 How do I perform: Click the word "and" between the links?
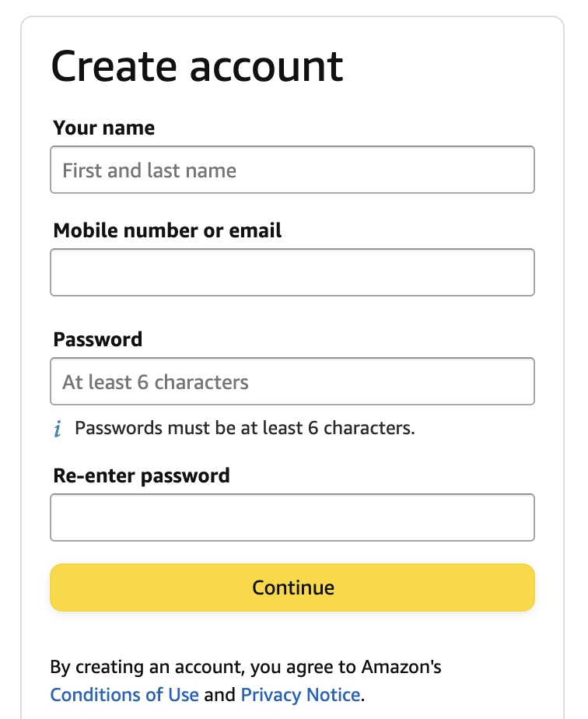pyautogui.click(x=220, y=694)
